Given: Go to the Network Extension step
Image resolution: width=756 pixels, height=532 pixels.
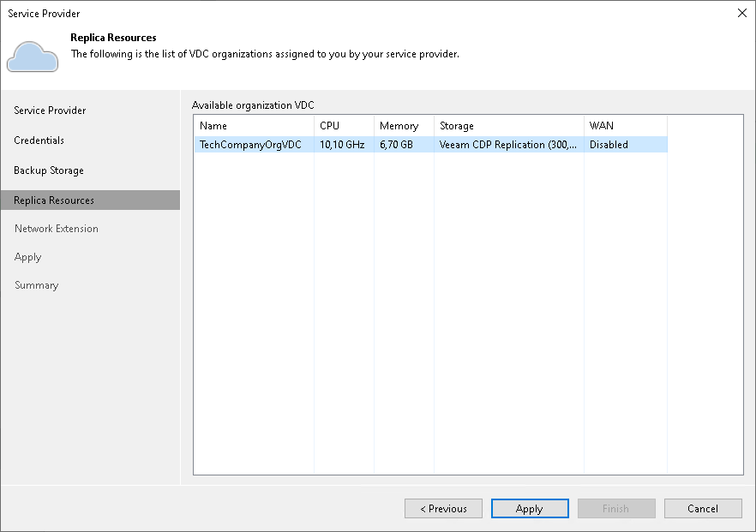Looking at the screenshot, I should tap(56, 228).
